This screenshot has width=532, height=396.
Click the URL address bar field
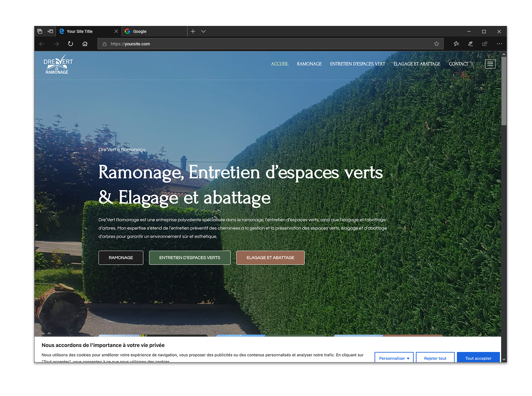click(x=270, y=44)
